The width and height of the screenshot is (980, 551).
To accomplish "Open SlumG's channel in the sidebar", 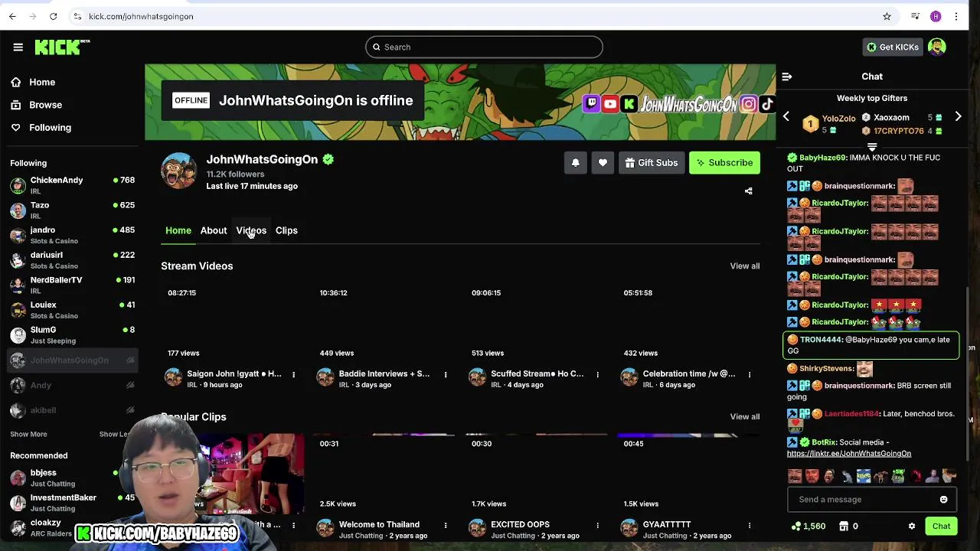I will click(x=72, y=334).
